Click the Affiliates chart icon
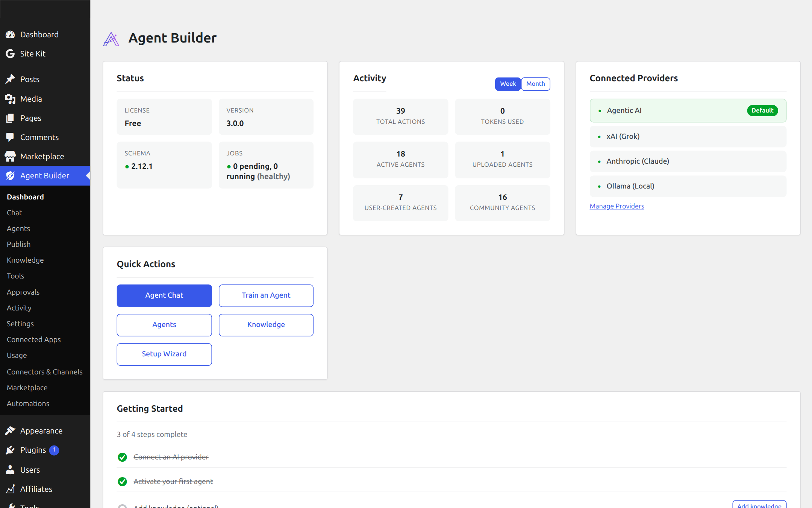The width and height of the screenshot is (812, 508). coord(10,489)
